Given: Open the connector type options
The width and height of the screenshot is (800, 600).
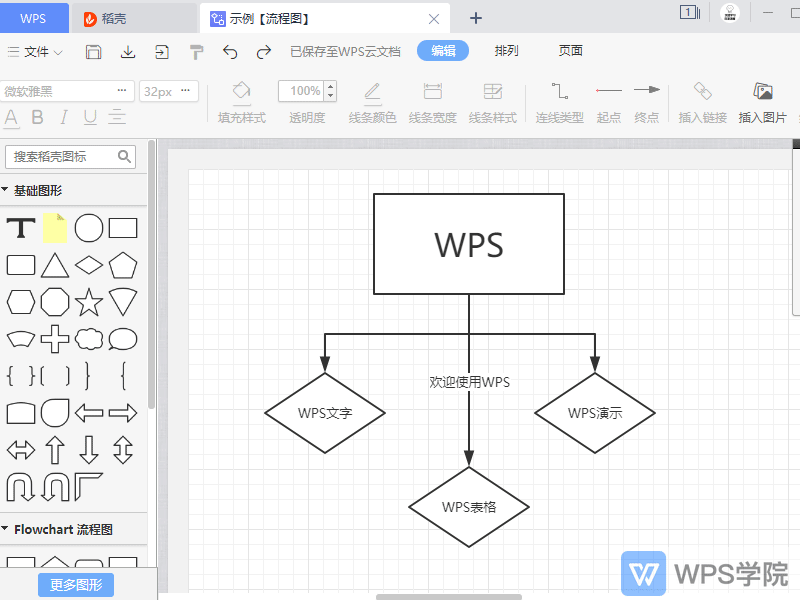Looking at the screenshot, I should tap(560, 103).
